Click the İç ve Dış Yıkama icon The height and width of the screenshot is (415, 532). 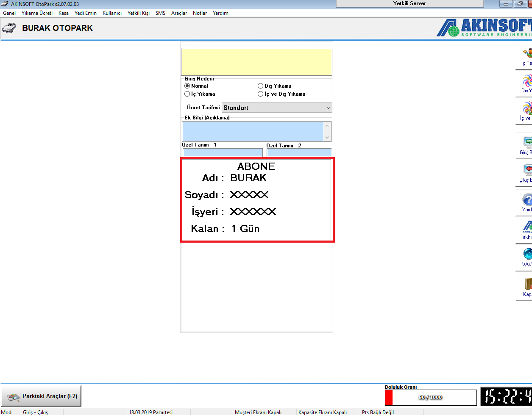pos(527,108)
